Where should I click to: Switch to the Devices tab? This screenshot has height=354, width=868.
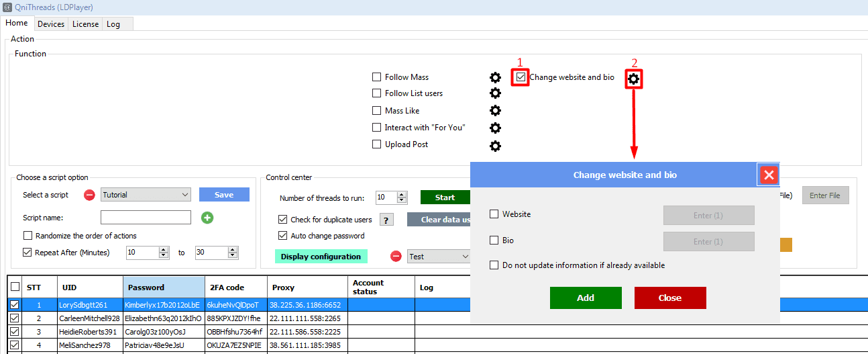[51, 24]
